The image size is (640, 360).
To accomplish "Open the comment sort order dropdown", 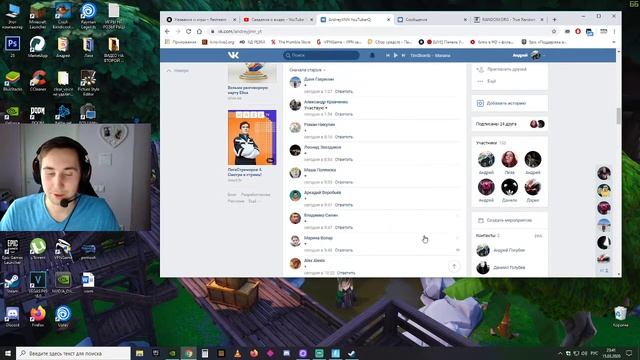I will 307,70.
